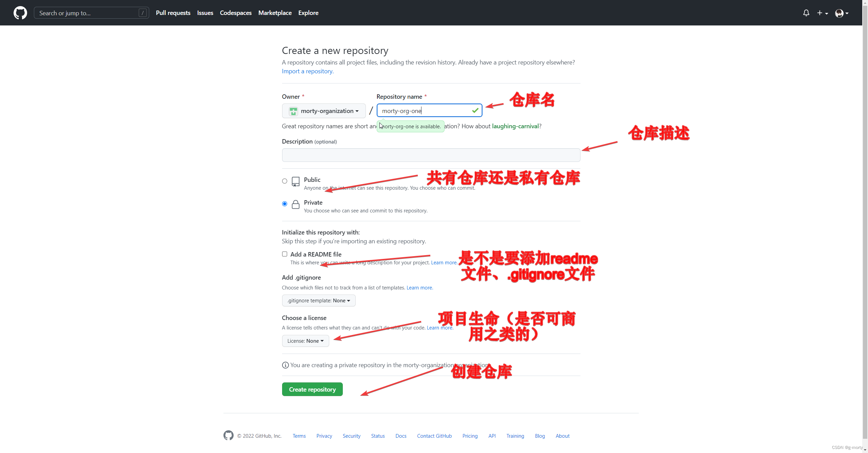Open the plus create-new menu
The height and width of the screenshot is (453, 868).
tap(823, 13)
